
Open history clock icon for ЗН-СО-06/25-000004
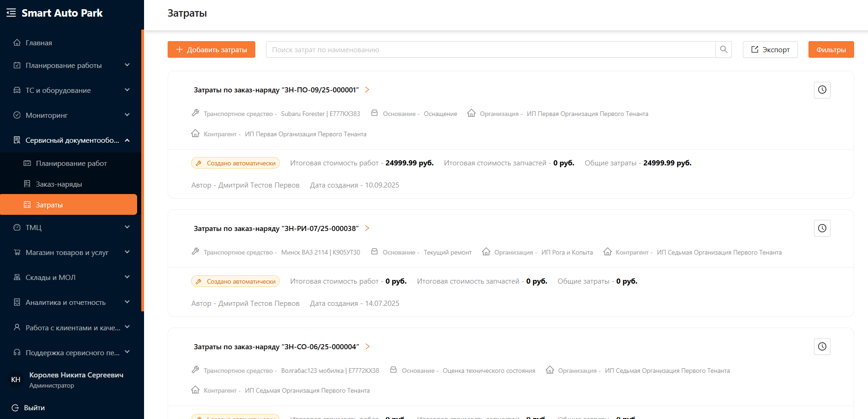(822, 346)
